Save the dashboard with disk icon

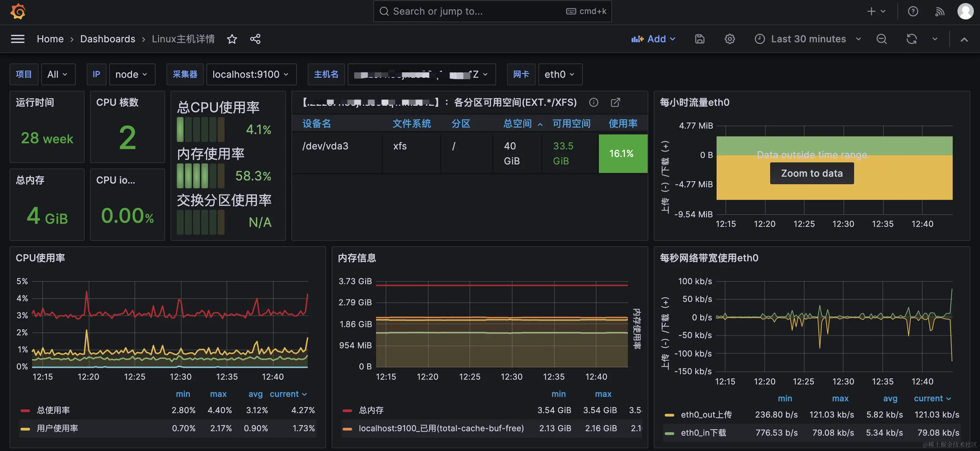point(700,39)
